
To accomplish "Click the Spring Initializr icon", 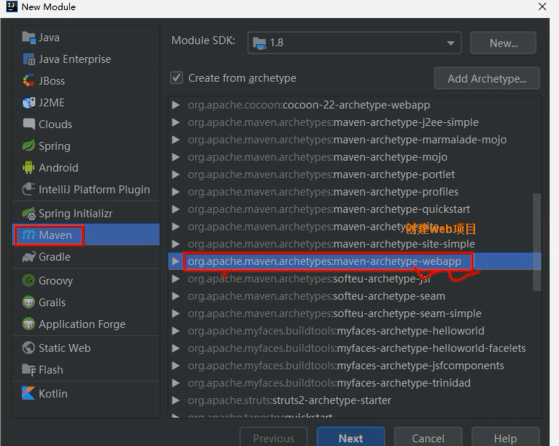I will 29,213.
